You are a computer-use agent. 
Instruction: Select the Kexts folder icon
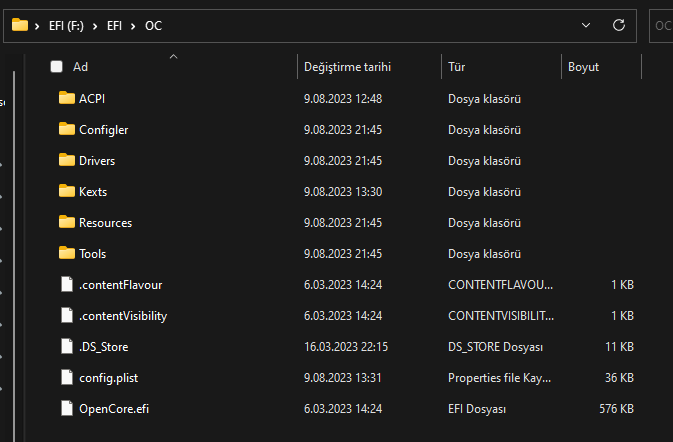(67, 191)
